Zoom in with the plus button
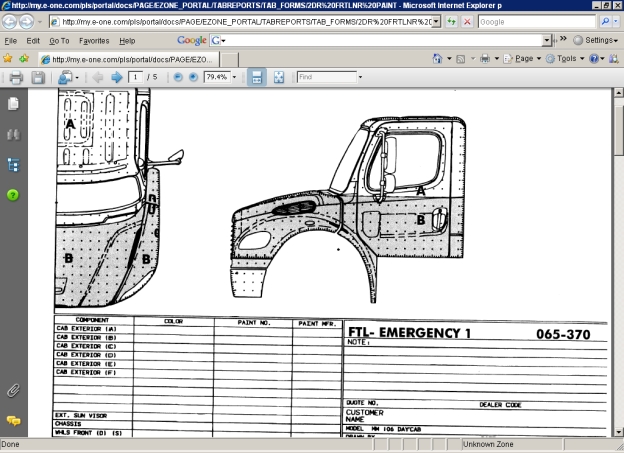 pos(193,77)
